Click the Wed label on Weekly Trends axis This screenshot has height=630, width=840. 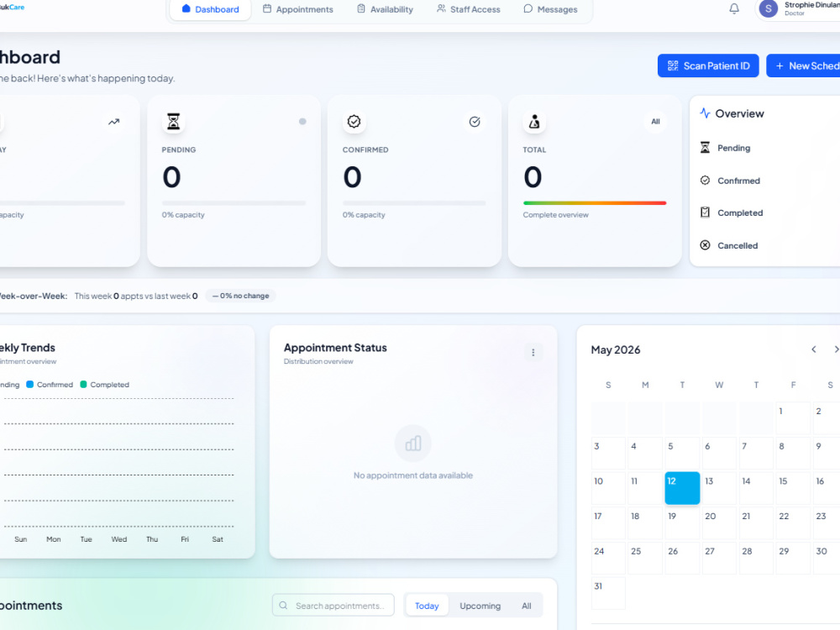[x=119, y=539]
